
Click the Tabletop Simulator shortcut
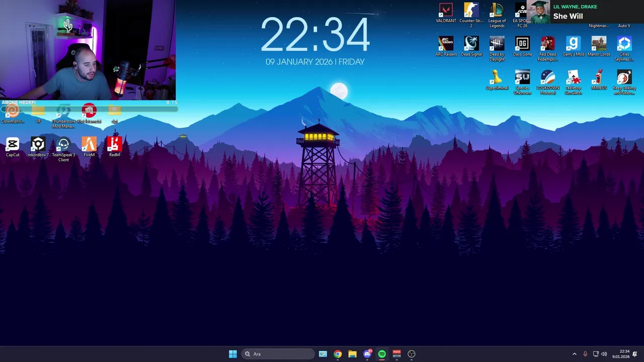[x=573, y=82]
